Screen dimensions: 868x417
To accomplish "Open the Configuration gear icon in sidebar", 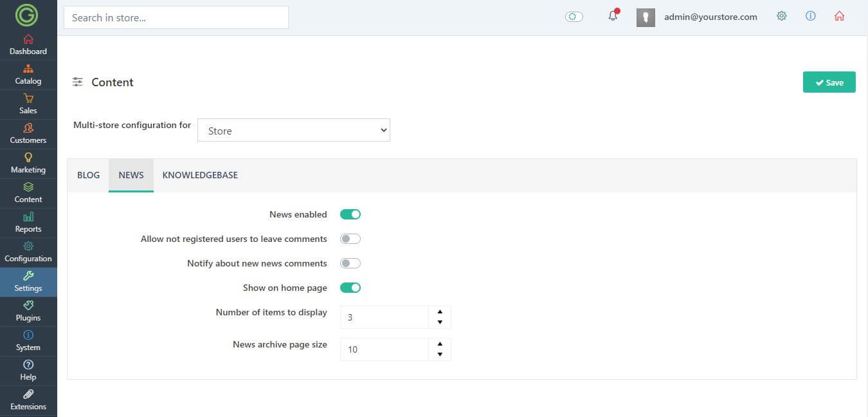I will tap(28, 246).
